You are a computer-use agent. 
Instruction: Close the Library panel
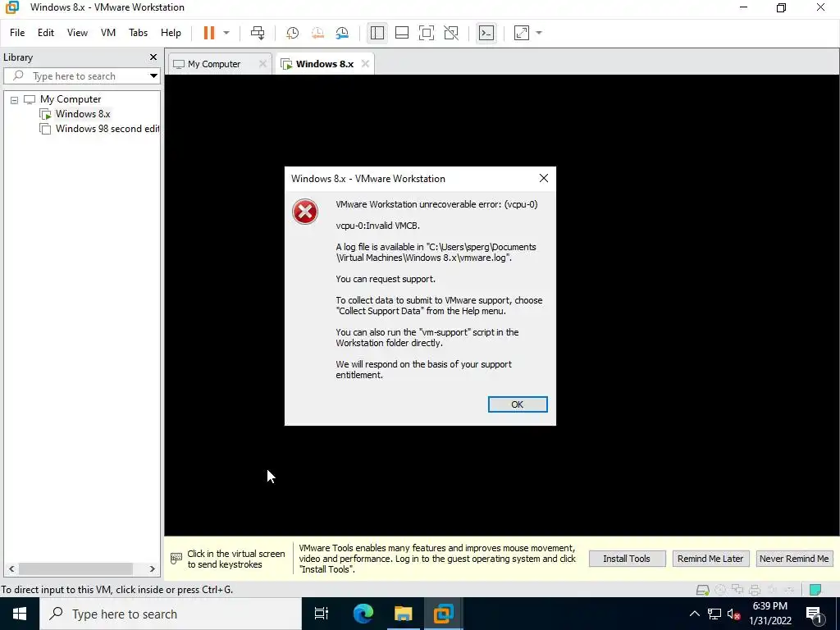pyautogui.click(x=153, y=57)
